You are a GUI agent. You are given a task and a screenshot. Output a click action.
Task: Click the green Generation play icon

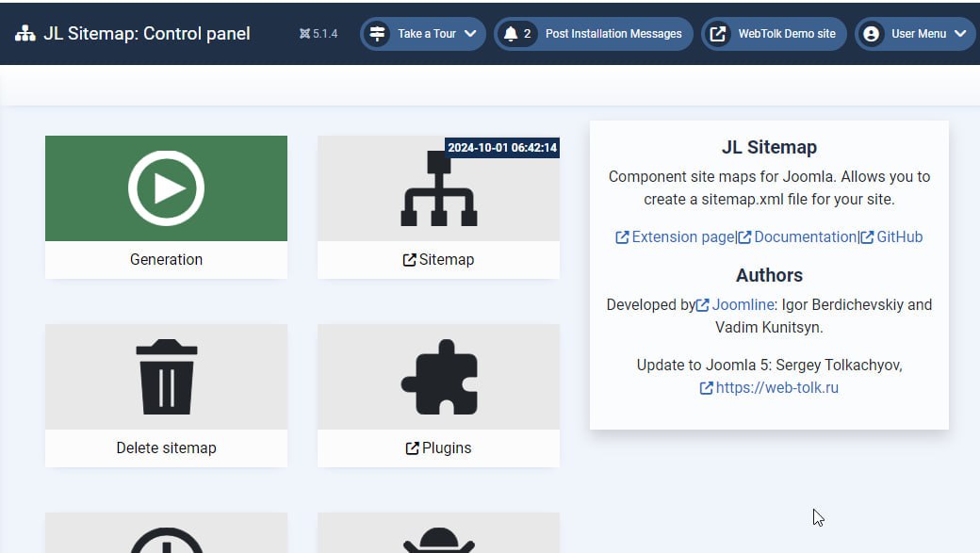tap(166, 188)
